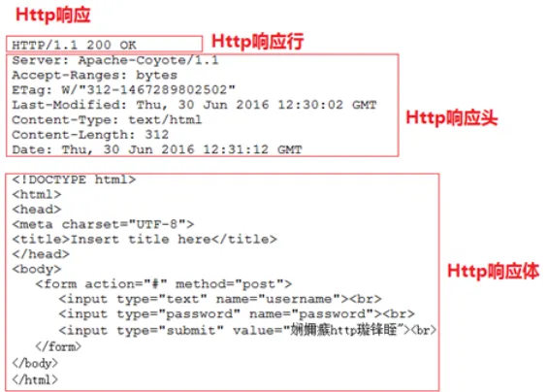Click the 'Content-Type: text/html' line

107,120
